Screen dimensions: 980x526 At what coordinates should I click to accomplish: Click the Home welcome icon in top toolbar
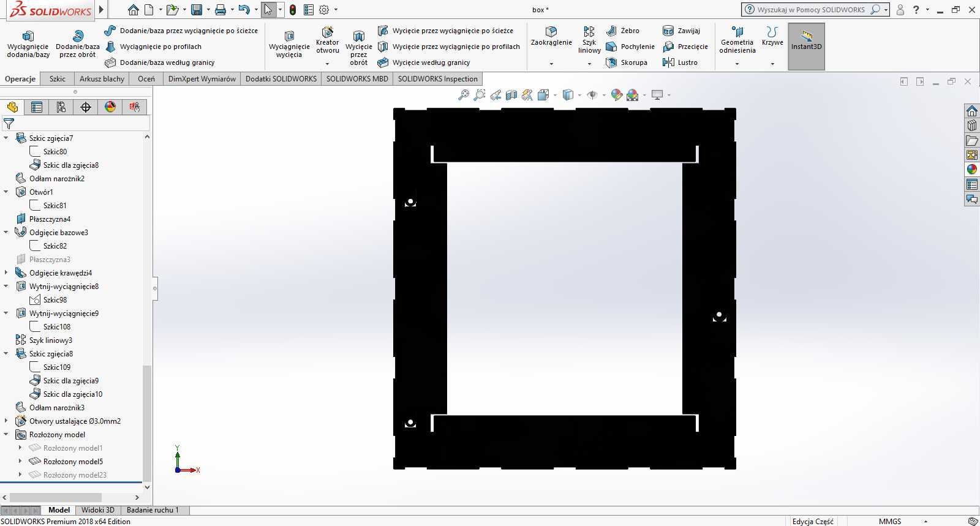[133, 10]
